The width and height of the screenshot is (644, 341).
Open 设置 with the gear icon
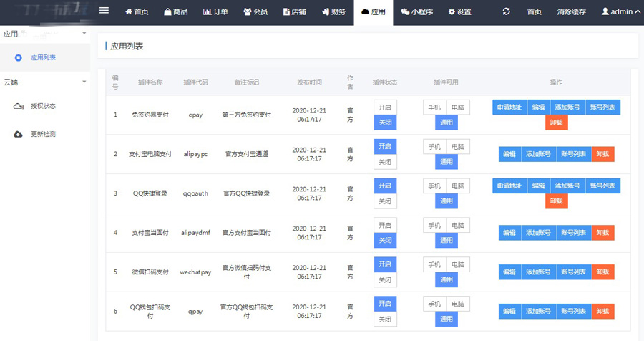click(x=459, y=11)
